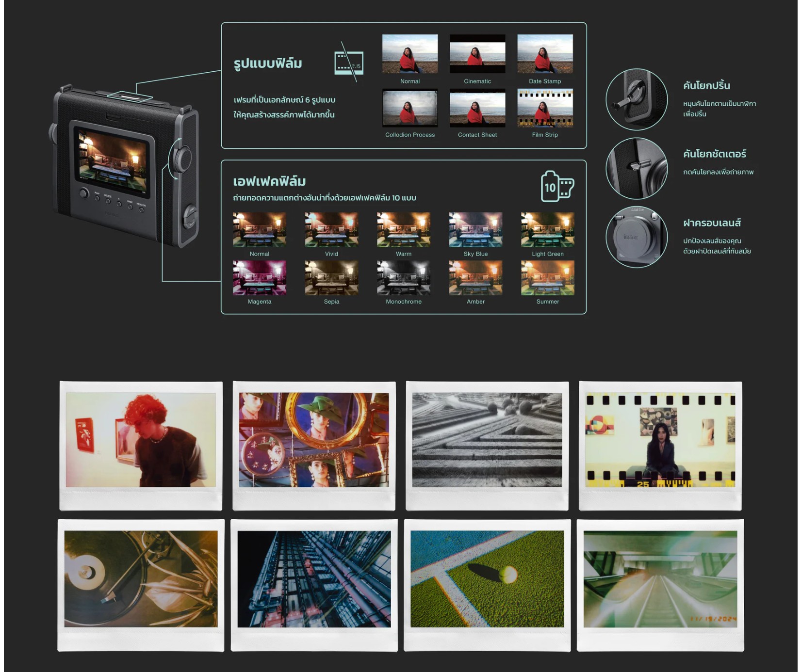Select the Monochrome effect thumbnail
Image resolution: width=801 pixels, height=672 pixels.
click(x=403, y=278)
